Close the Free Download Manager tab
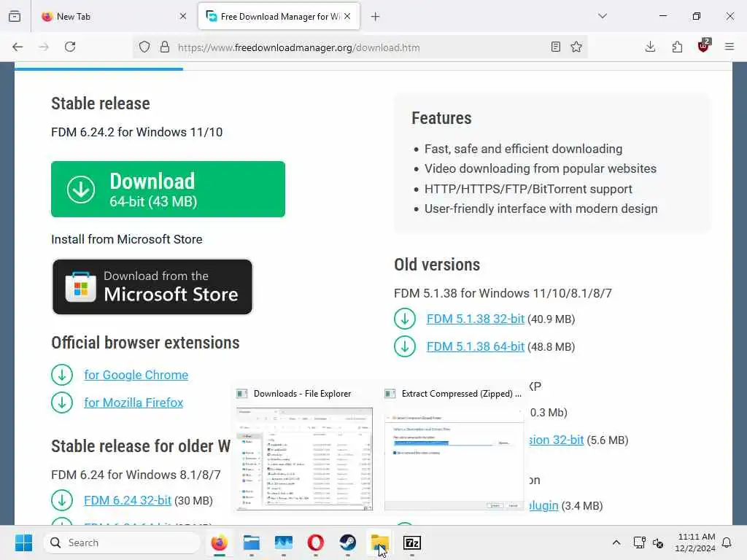Screen dimensions: 747x560 347,16
